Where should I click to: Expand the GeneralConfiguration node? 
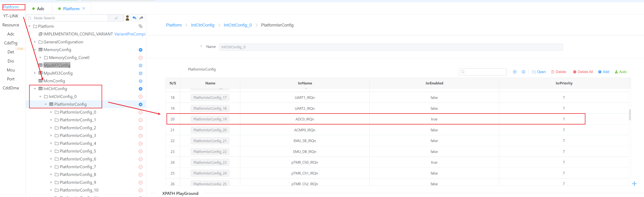pos(35,42)
